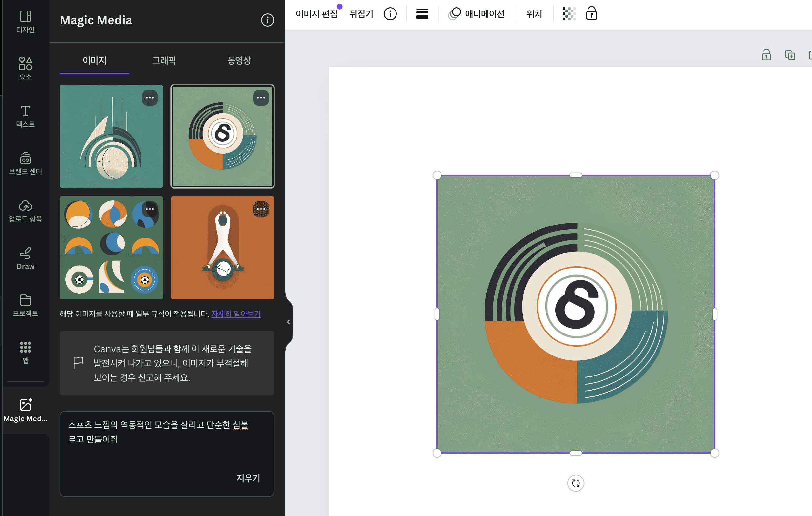Open the 브랜드 센터 brand hub

25,163
